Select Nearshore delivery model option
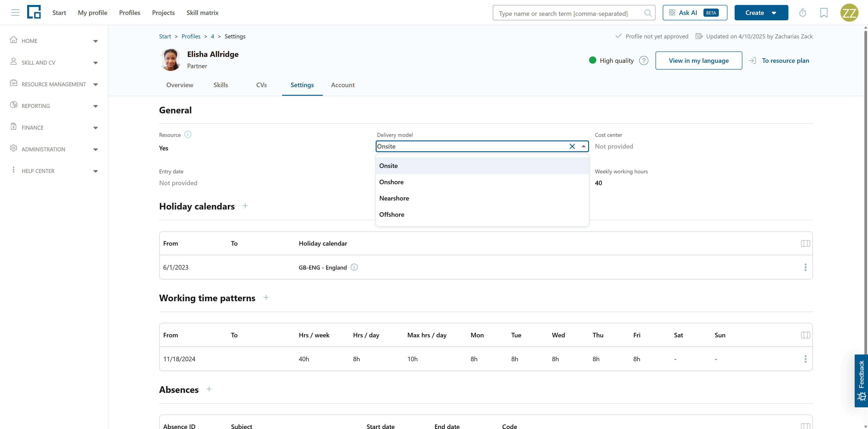 (x=482, y=198)
